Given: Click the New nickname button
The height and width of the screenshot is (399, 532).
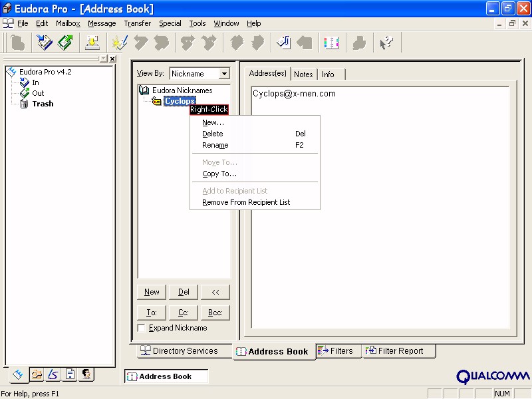Looking at the screenshot, I should coord(152,292).
